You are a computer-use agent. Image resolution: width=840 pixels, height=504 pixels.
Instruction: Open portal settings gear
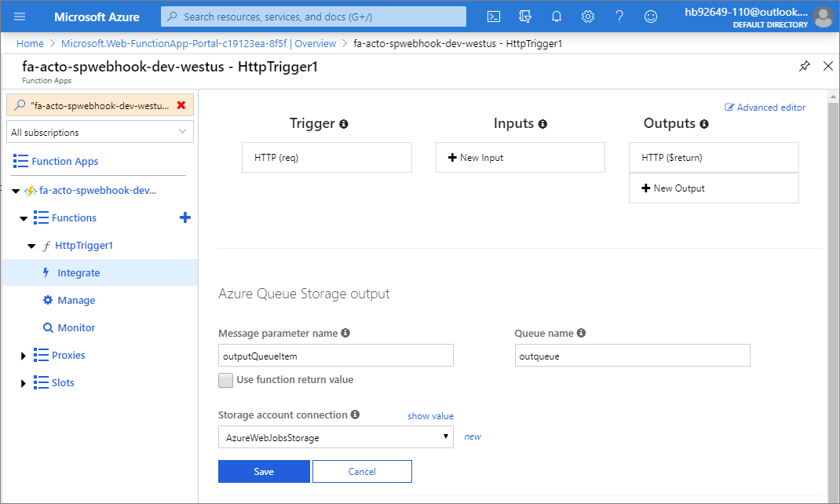click(588, 16)
